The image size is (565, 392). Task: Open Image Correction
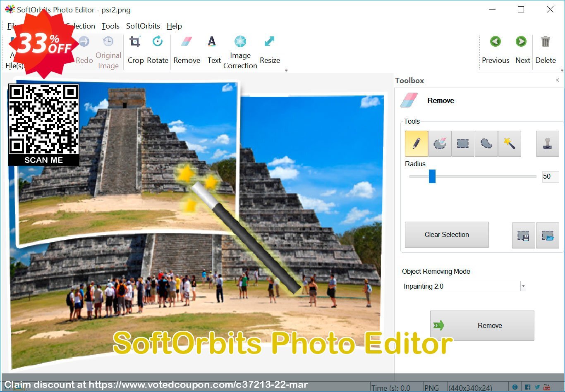[x=240, y=53]
